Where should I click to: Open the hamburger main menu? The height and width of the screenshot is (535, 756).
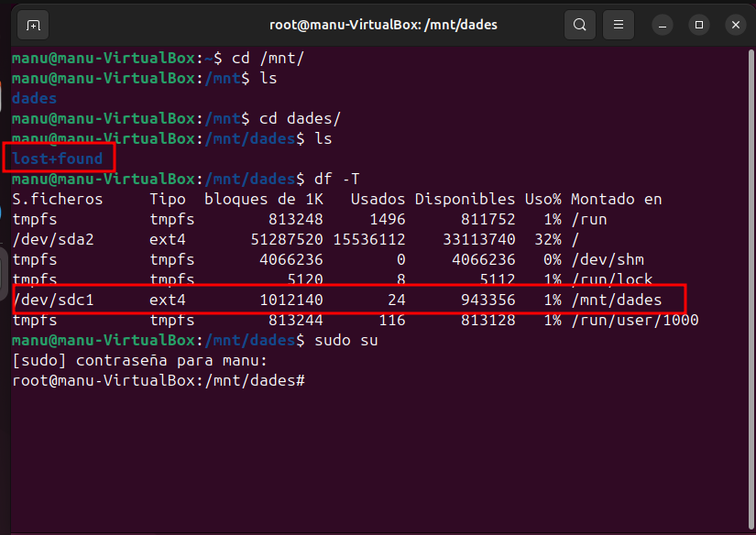[x=619, y=25]
